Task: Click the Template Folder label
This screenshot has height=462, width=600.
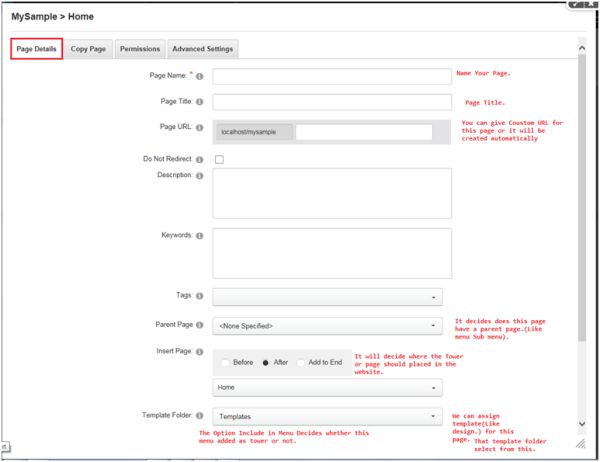Action: tap(167, 415)
